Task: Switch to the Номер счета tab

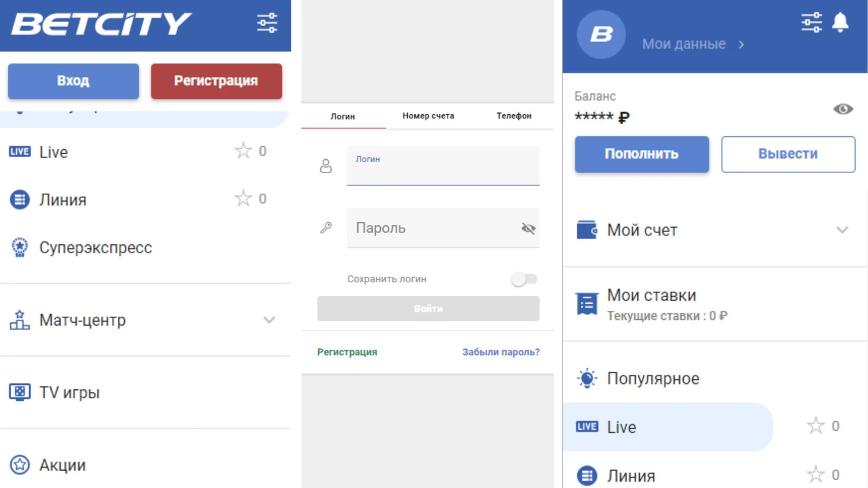Action: coord(428,116)
